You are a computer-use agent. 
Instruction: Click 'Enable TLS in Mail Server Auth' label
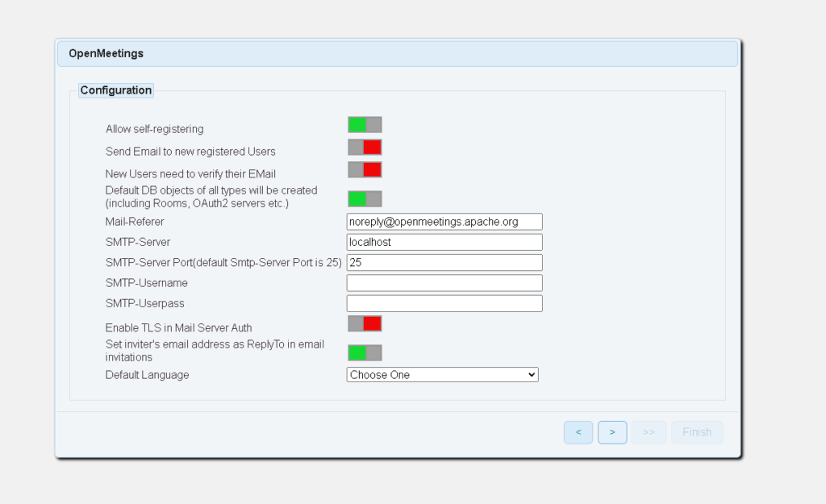pyautogui.click(x=178, y=327)
